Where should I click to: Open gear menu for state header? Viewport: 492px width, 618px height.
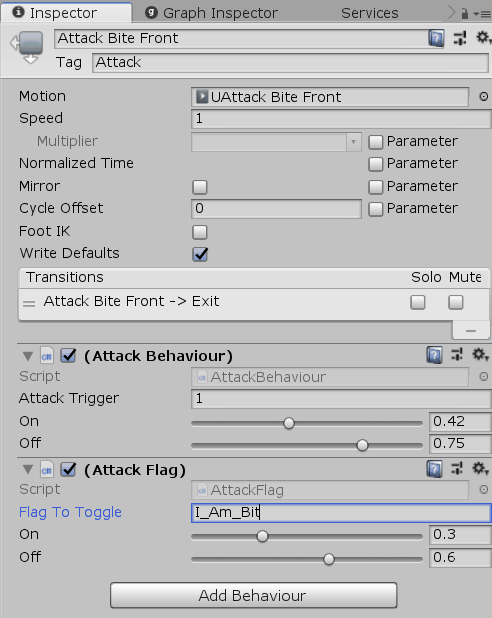click(483, 38)
